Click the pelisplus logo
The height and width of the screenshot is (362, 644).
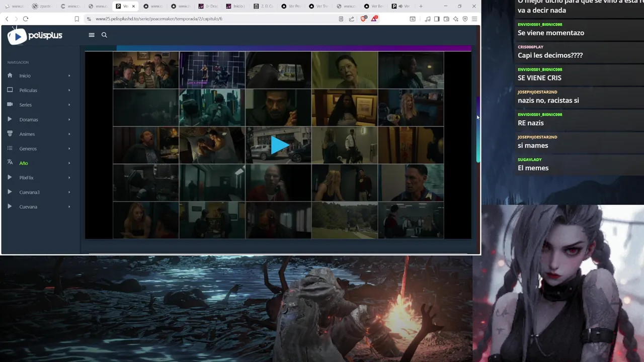tap(35, 36)
